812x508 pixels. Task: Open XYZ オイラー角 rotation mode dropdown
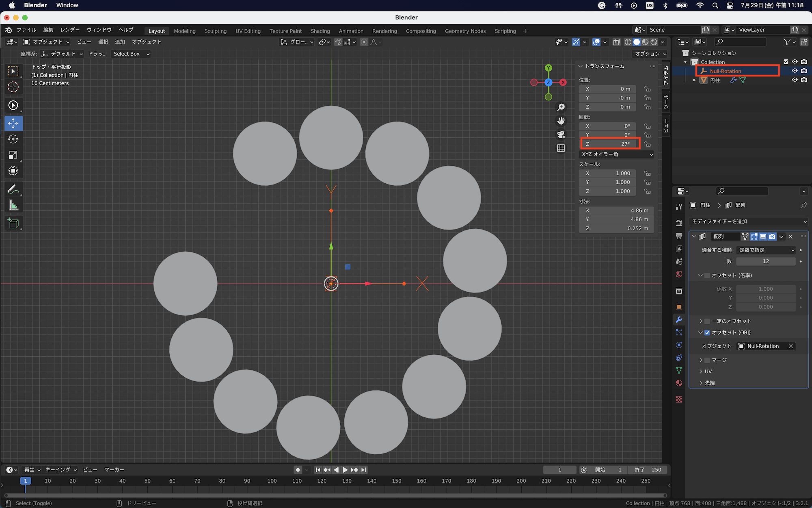[x=617, y=154]
